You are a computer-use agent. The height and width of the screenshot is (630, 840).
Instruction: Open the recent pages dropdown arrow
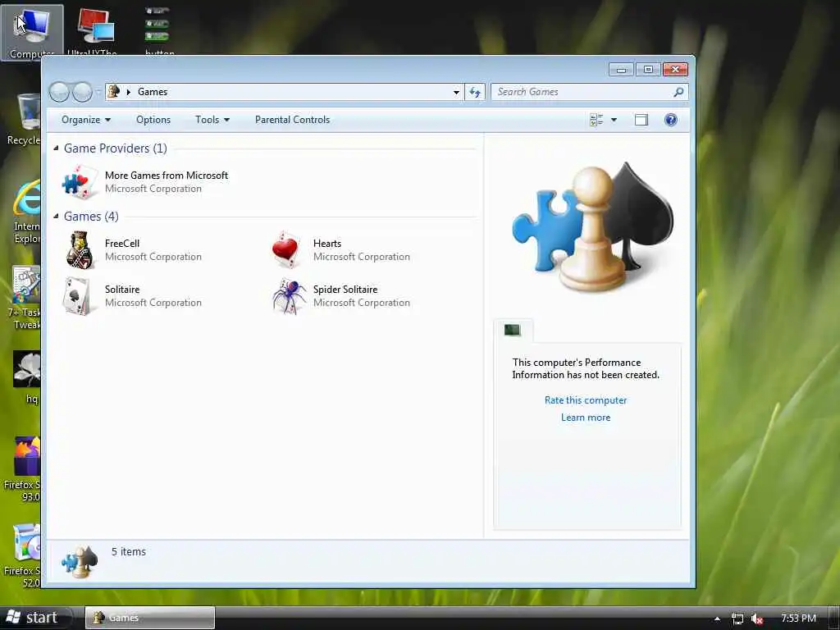(98, 92)
